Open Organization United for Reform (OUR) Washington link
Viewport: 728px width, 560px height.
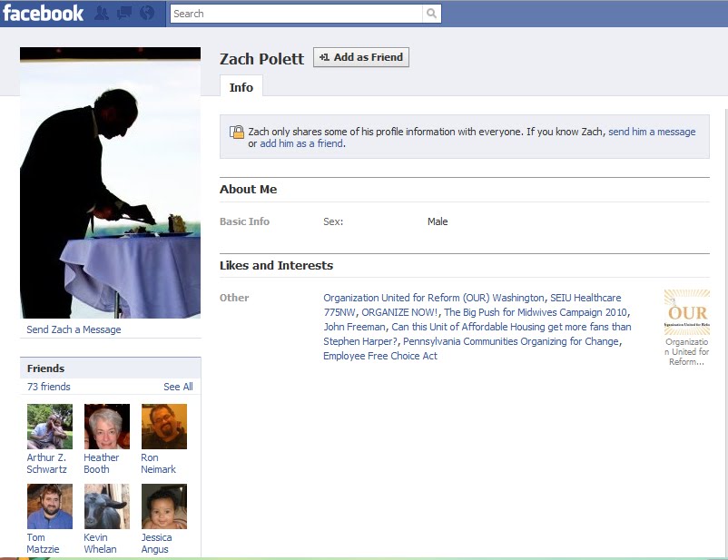pos(434,298)
